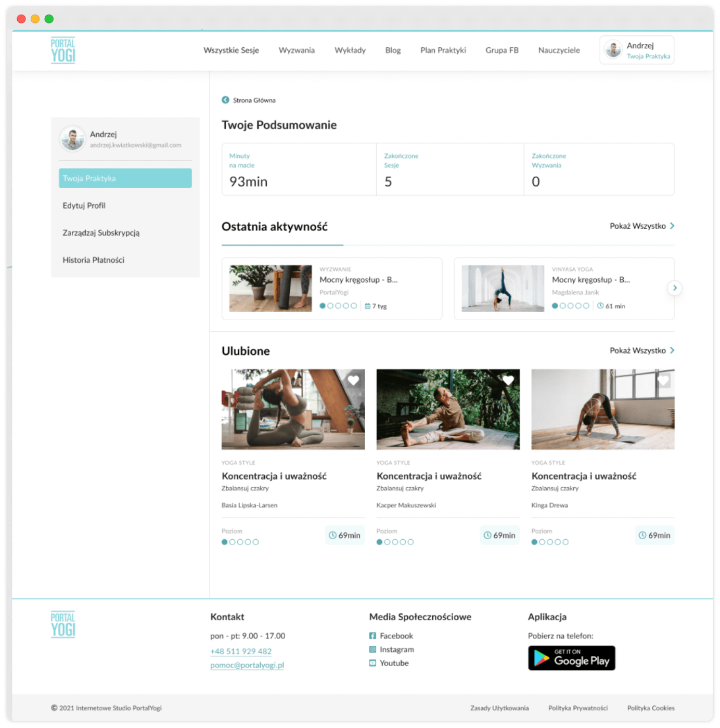The image size is (720, 728).
Task: Select Plan Praktyki from the navigation
Action: tap(443, 50)
